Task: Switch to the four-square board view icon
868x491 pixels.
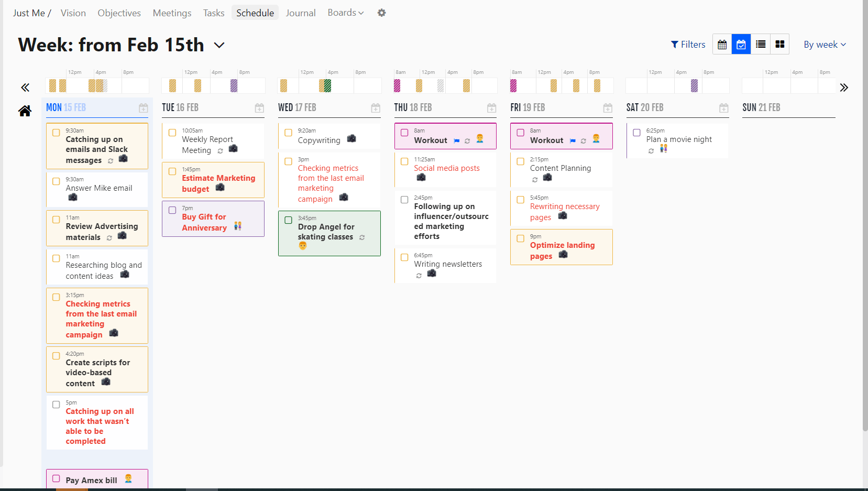Action: 780,44
